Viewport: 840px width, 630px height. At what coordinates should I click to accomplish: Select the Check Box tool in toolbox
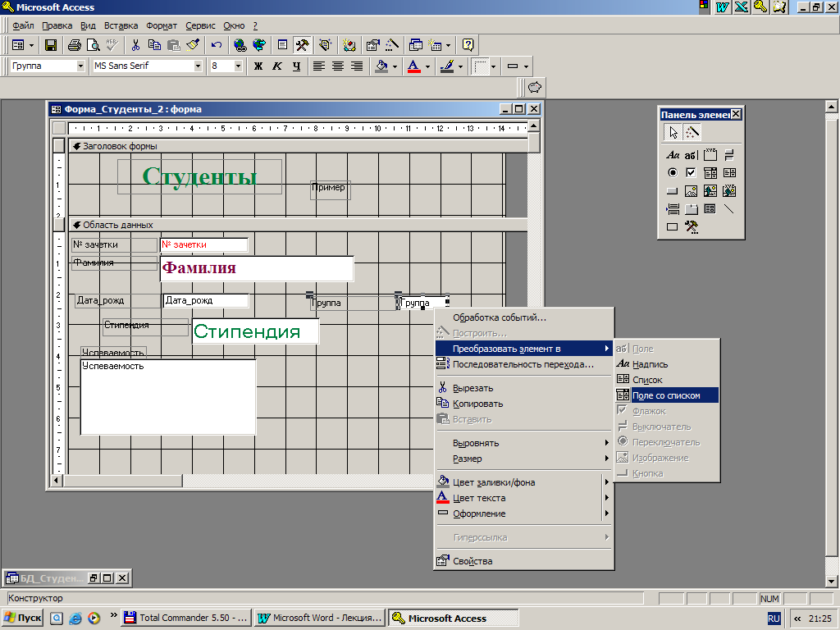pos(691,172)
